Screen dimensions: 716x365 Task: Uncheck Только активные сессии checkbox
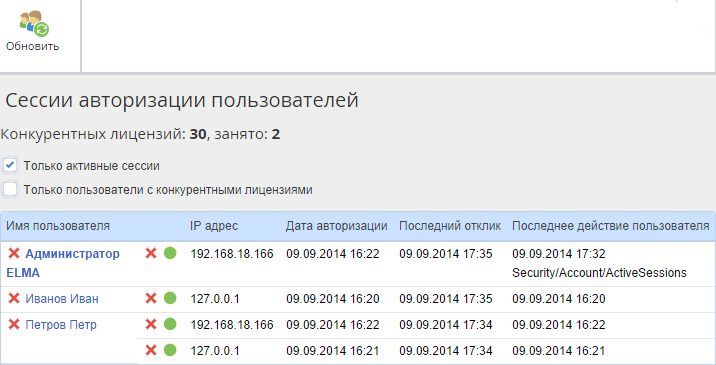[10, 165]
